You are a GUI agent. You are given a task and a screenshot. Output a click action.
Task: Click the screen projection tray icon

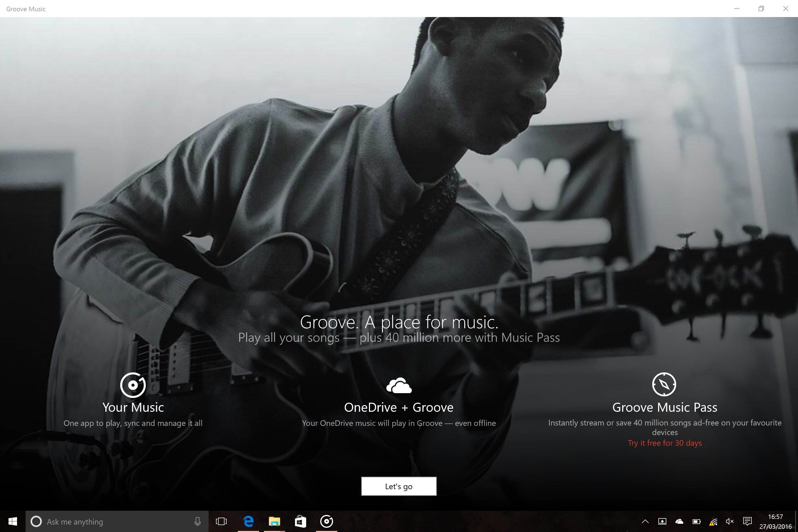tap(662, 521)
